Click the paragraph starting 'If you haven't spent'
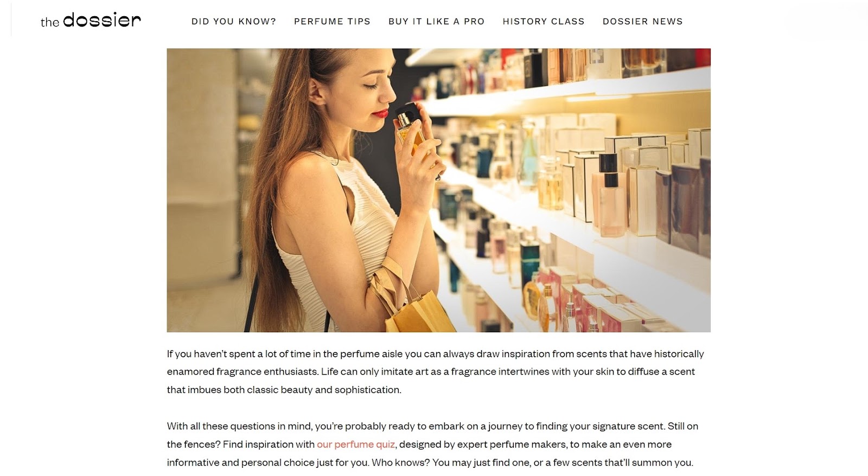Image resolution: width=868 pixels, height=476 pixels. click(x=435, y=372)
